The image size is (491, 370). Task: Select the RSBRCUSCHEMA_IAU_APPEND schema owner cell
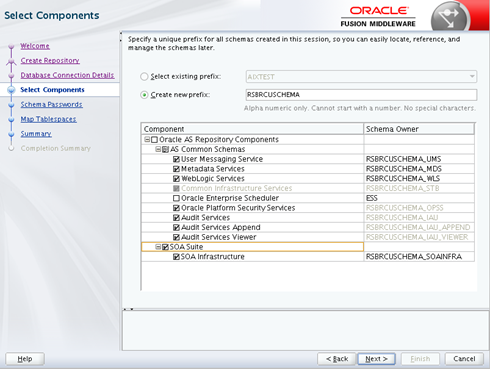[x=419, y=228]
